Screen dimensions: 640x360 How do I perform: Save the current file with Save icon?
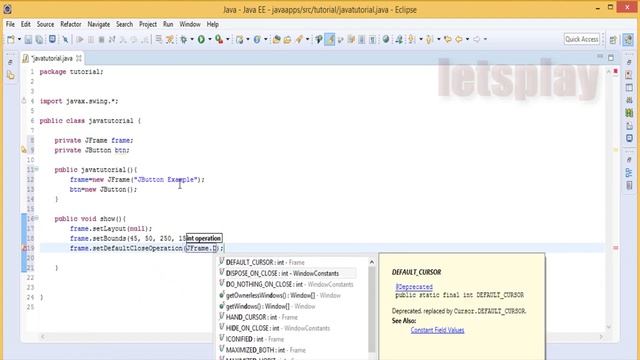28,40
